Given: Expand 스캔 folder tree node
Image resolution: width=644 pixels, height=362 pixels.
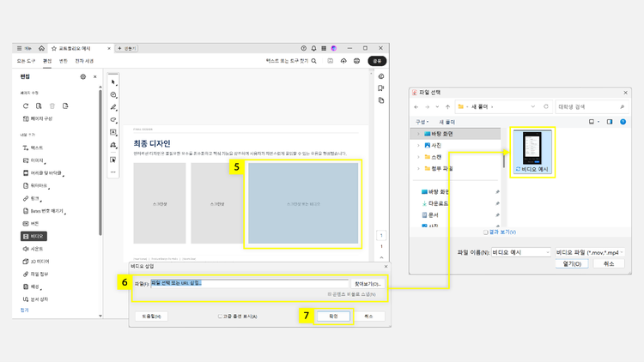Looking at the screenshot, I should (418, 157).
